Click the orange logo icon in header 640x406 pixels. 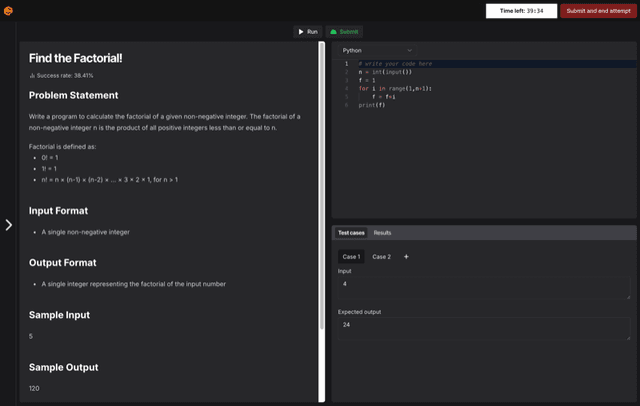point(8,11)
